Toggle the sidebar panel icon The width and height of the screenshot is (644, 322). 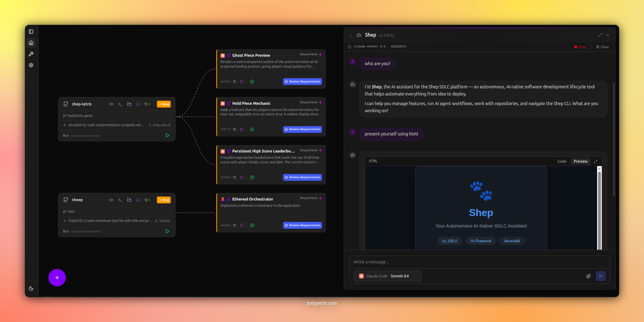coord(31,32)
